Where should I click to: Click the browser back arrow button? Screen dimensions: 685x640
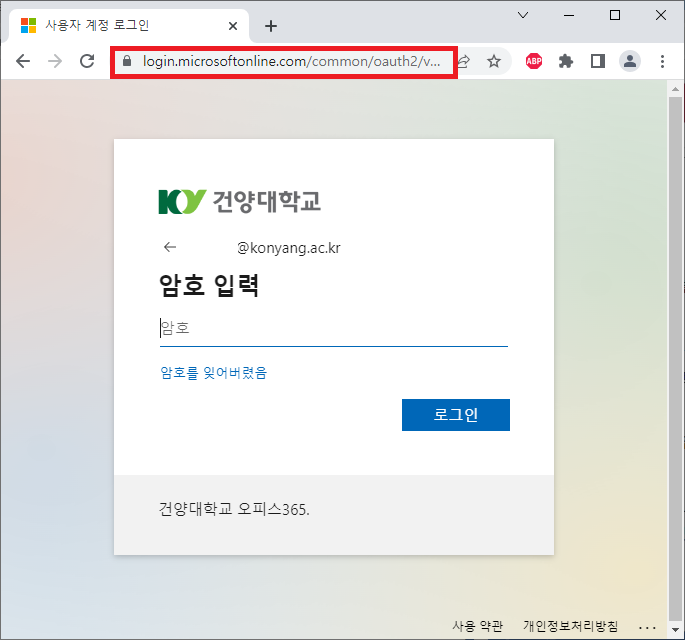[23, 61]
